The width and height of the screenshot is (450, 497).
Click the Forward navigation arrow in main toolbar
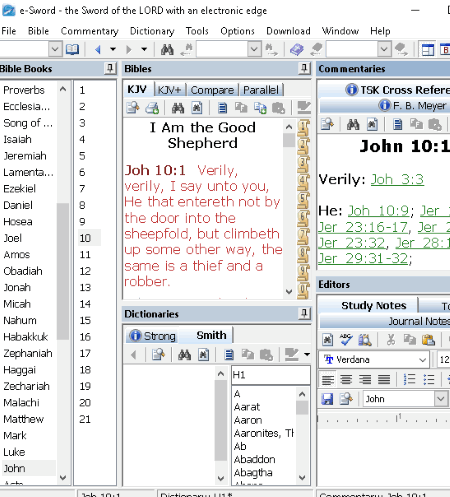pyautogui.click(x=128, y=50)
